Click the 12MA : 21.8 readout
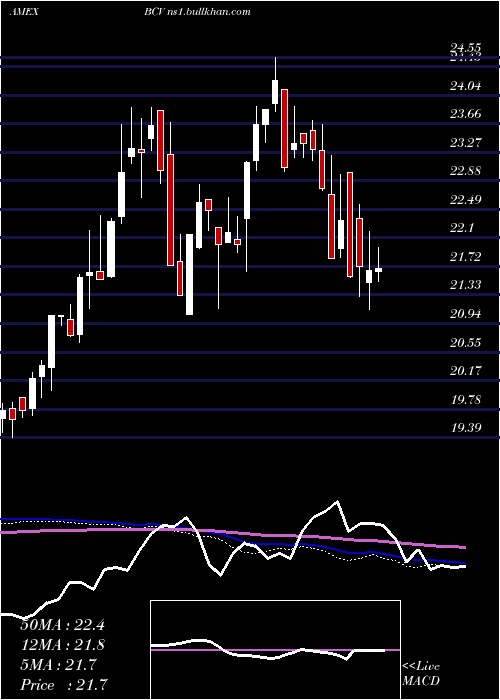 pyautogui.click(x=62, y=645)
